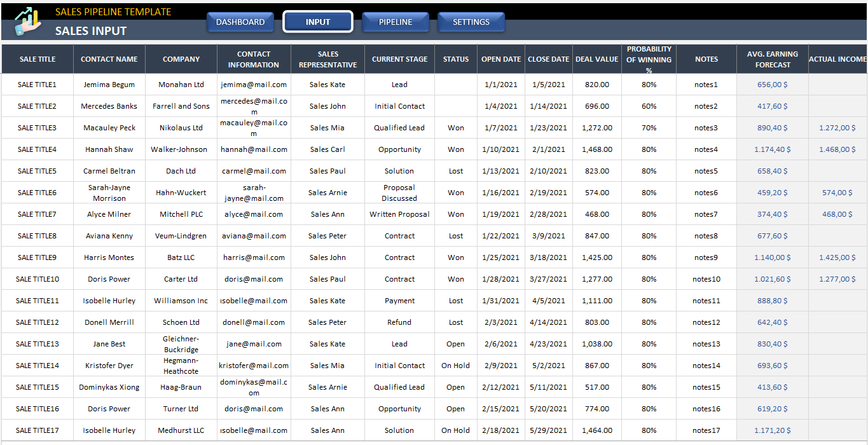This screenshot has width=868, height=445.
Task: Select the SALES REPRESENTATIVE column header
Action: point(327,58)
